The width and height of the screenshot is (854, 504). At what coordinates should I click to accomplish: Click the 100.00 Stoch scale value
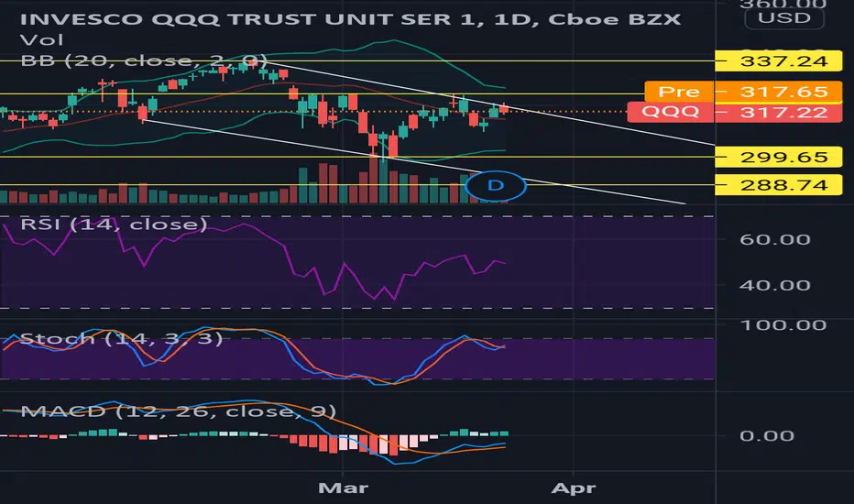coord(783,325)
